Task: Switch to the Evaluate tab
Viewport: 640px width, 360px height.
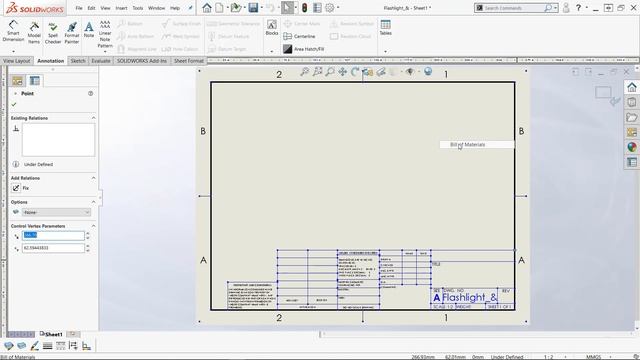Action: 100,61
